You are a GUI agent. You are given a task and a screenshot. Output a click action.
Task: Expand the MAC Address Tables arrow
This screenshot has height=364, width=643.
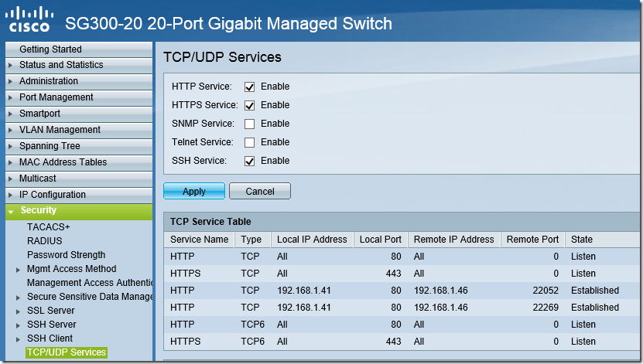tap(11, 162)
